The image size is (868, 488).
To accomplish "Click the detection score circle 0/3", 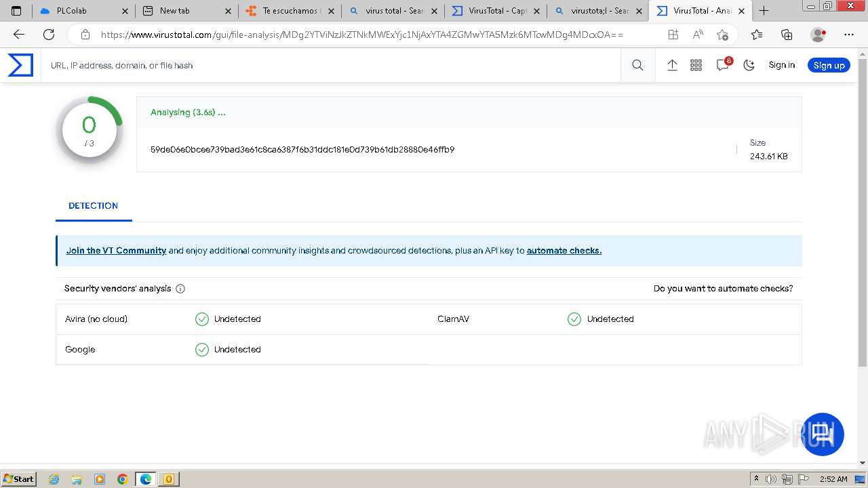I will pyautogui.click(x=89, y=131).
